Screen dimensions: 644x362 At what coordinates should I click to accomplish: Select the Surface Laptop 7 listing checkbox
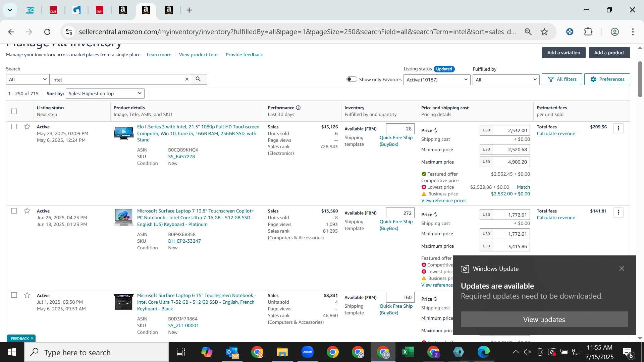[14, 211]
